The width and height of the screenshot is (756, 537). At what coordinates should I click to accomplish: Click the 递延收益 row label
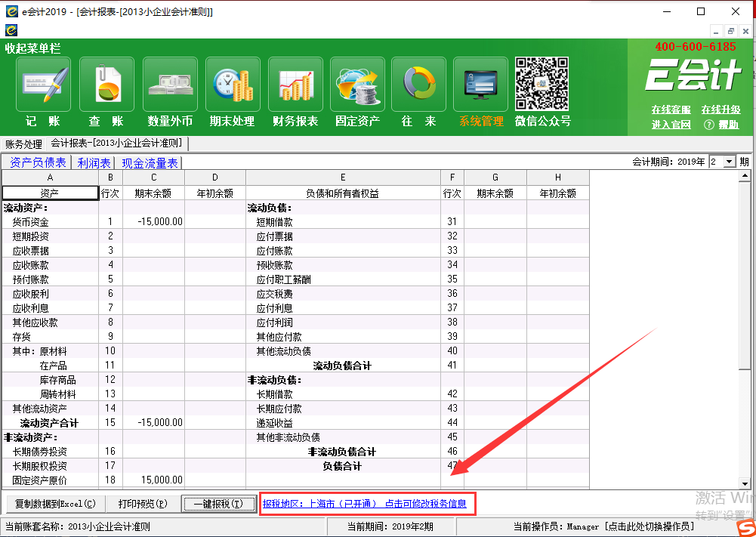pos(274,423)
